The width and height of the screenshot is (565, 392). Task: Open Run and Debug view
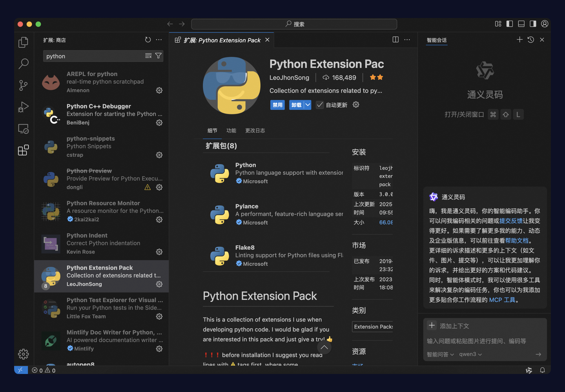[x=23, y=107]
